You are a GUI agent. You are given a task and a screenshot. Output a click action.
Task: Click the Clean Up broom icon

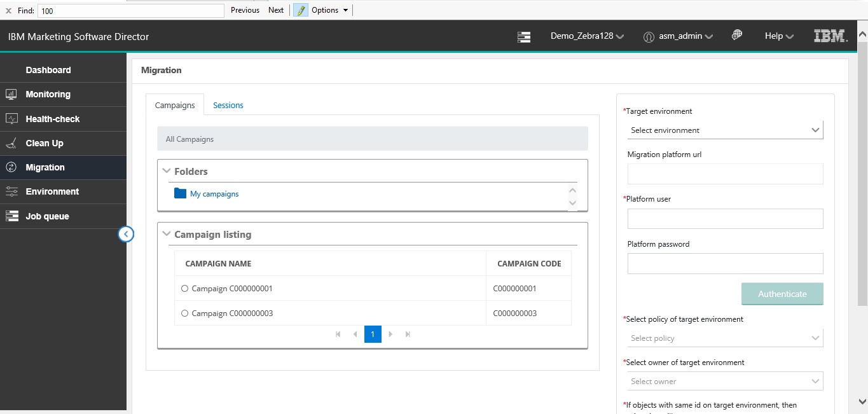(x=11, y=143)
